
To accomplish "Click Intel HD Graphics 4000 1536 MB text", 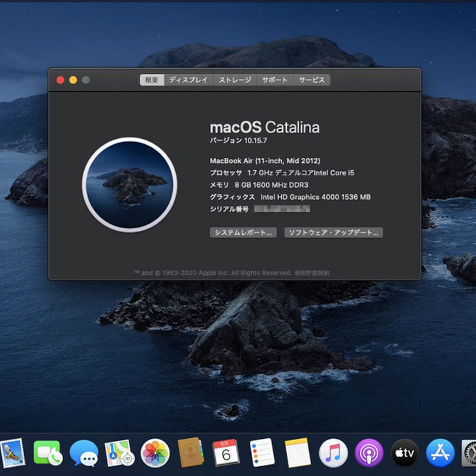I will point(316,197).
